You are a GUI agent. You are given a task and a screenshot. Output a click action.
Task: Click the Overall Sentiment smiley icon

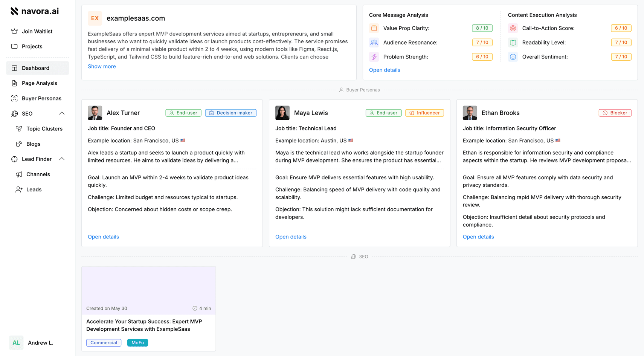(513, 57)
